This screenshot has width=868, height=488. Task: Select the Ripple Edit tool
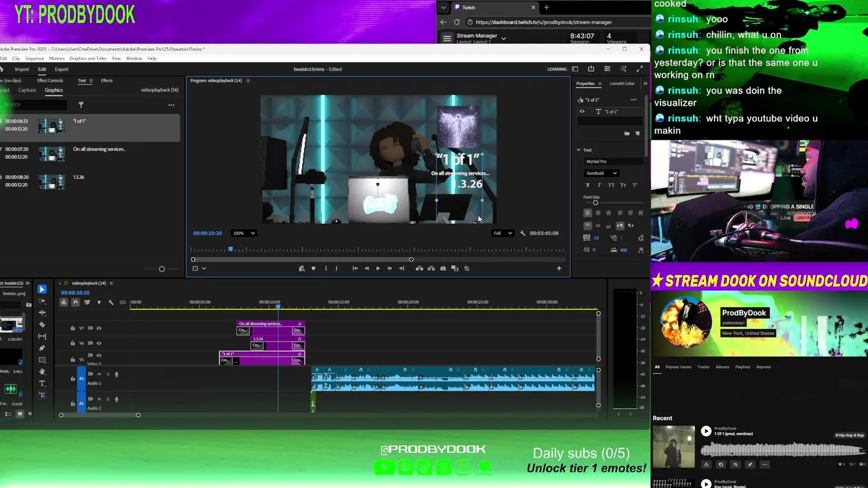pyautogui.click(x=42, y=312)
